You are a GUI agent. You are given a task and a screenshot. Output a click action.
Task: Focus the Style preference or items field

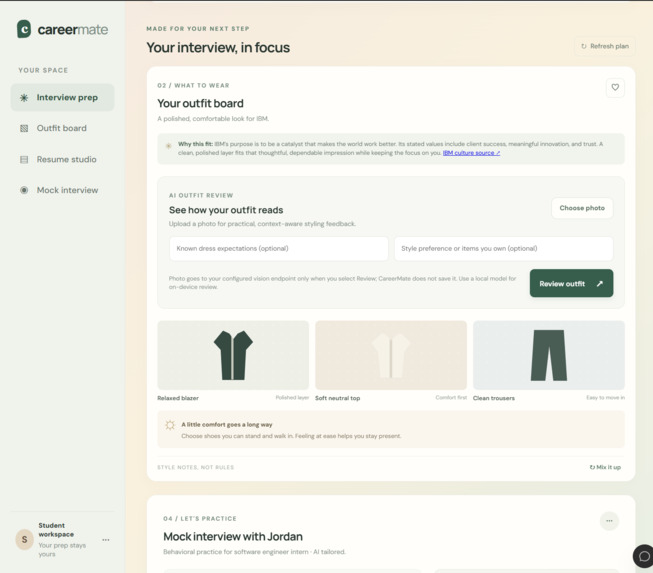[x=503, y=249]
